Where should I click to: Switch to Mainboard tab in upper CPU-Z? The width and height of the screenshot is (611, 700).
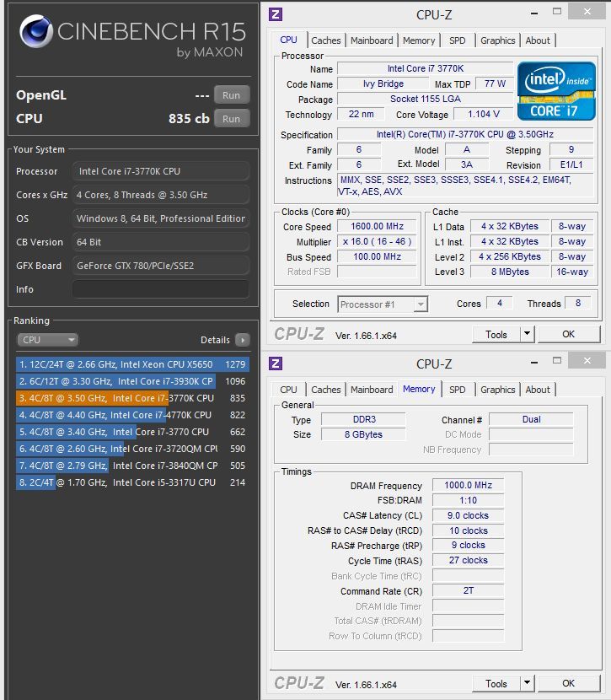point(372,40)
